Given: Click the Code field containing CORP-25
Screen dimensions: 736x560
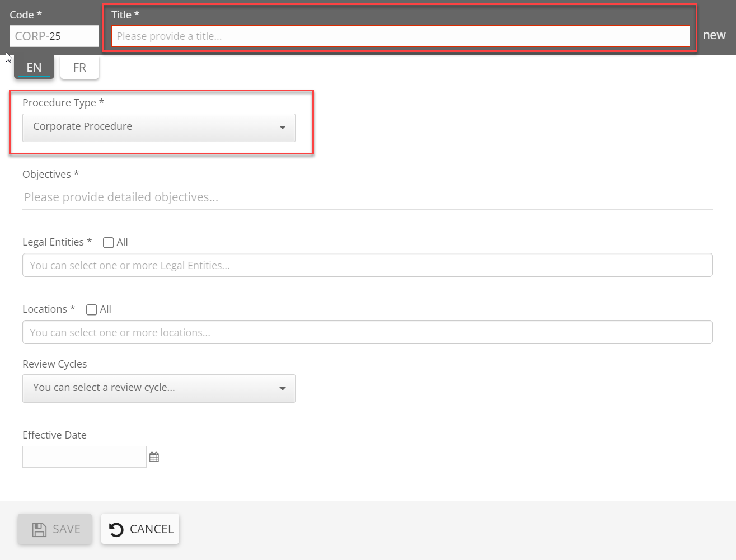Looking at the screenshot, I should point(54,36).
